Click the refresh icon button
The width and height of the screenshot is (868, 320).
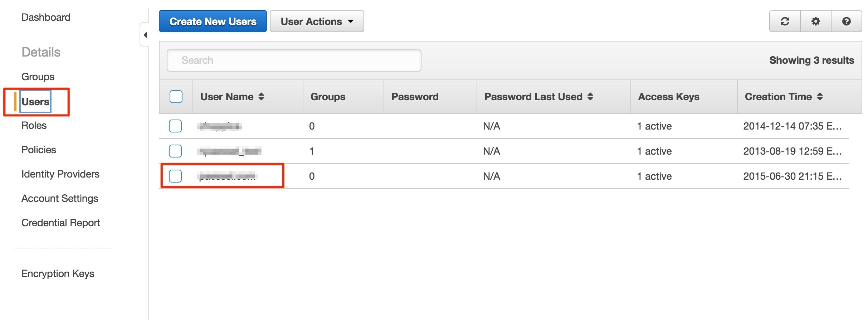[x=785, y=21]
